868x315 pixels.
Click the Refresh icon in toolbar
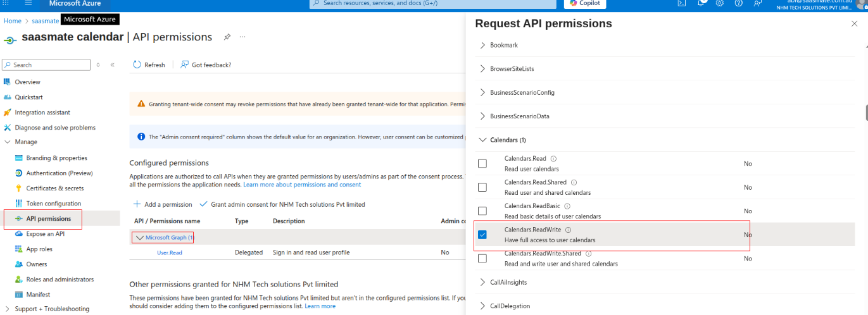point(137,65)
